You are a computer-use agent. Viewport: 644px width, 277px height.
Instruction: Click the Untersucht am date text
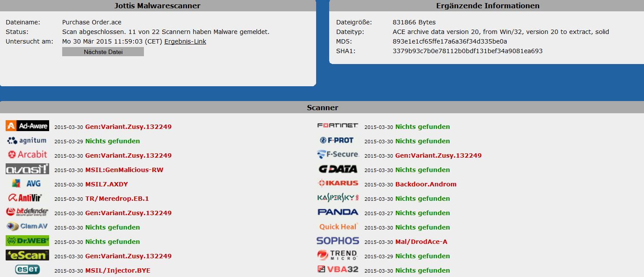pyautogui.click(x=112, y=41)
